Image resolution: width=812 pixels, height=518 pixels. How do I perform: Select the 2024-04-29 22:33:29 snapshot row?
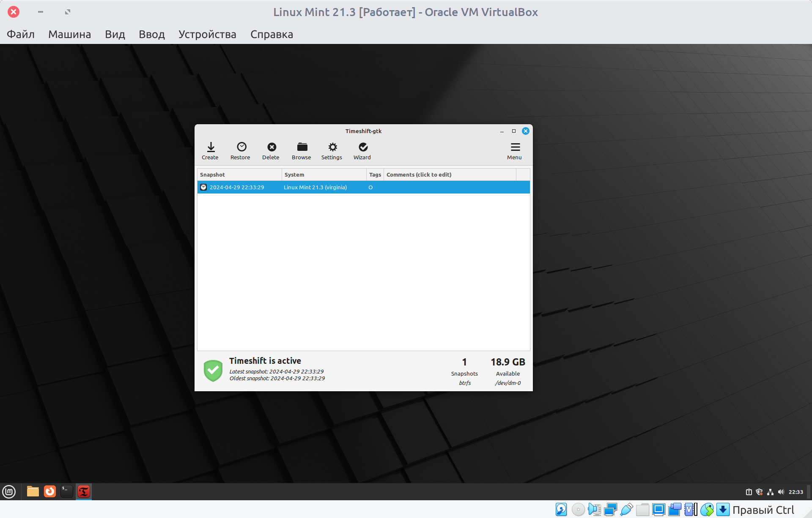[x=237, y=187]
